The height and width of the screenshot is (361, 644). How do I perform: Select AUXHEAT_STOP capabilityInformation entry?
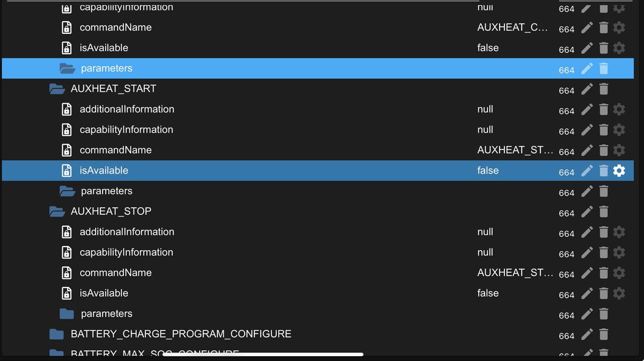(x=126, y=252)
